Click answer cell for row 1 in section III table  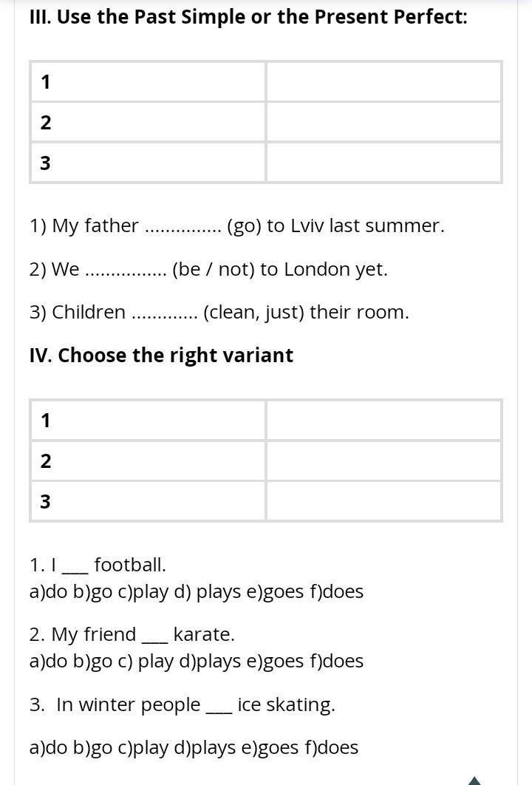(x=383, y=82)
